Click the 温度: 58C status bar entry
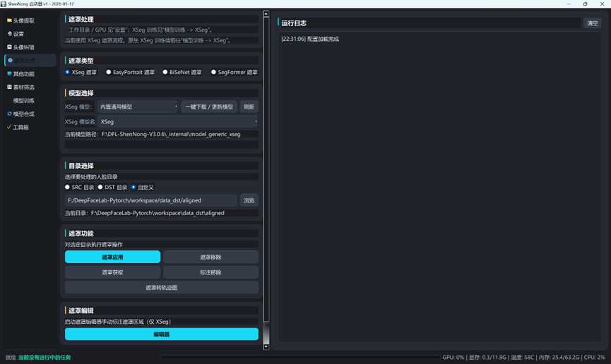 pos(522,358)
